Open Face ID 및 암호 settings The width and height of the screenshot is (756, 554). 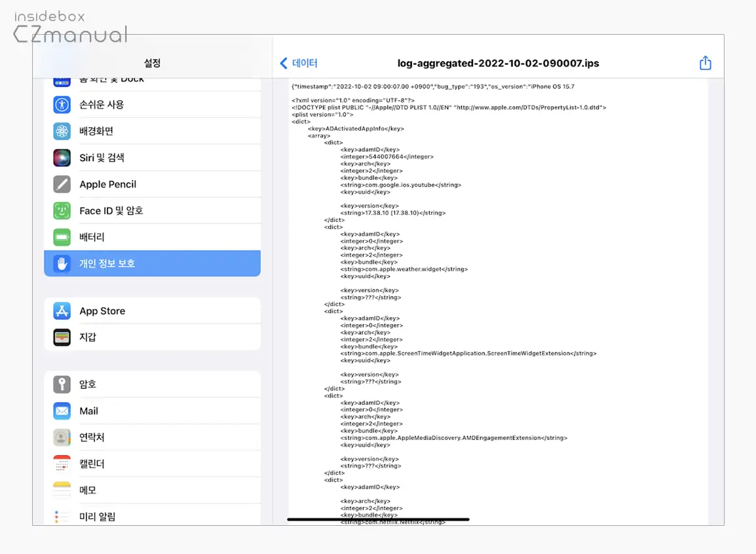(153, 210)
